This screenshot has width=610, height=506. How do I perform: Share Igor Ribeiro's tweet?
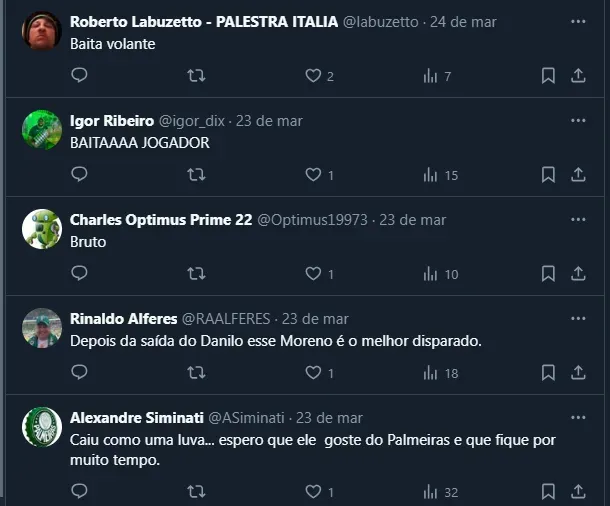tap(578, 175)
